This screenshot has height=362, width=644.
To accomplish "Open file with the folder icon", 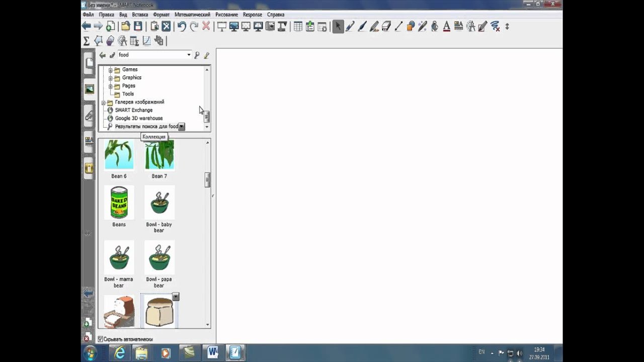I will [x=126, y=27].
